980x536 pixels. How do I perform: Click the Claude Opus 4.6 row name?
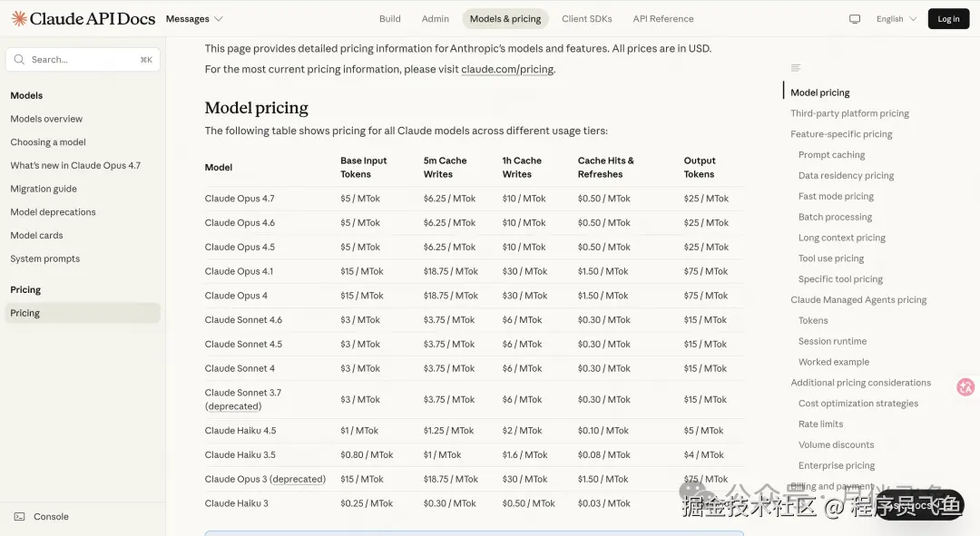(240, 223)
